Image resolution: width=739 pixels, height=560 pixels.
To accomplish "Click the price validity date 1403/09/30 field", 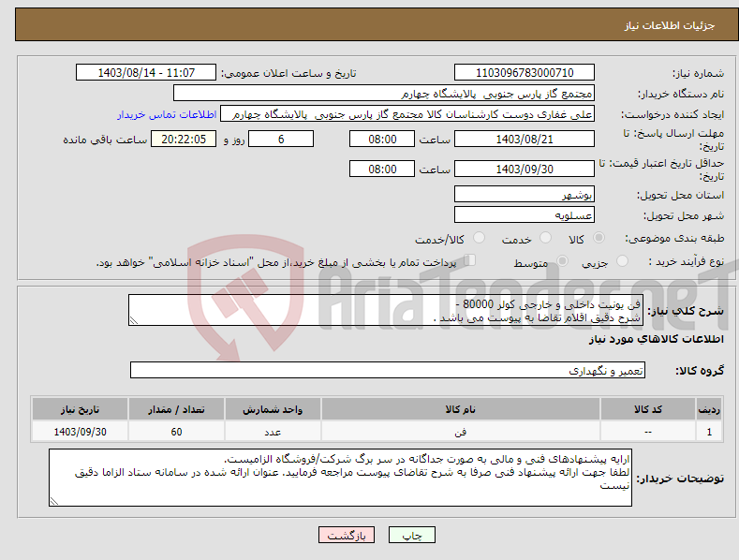I will pyautogui.click(x=525, y=169).
